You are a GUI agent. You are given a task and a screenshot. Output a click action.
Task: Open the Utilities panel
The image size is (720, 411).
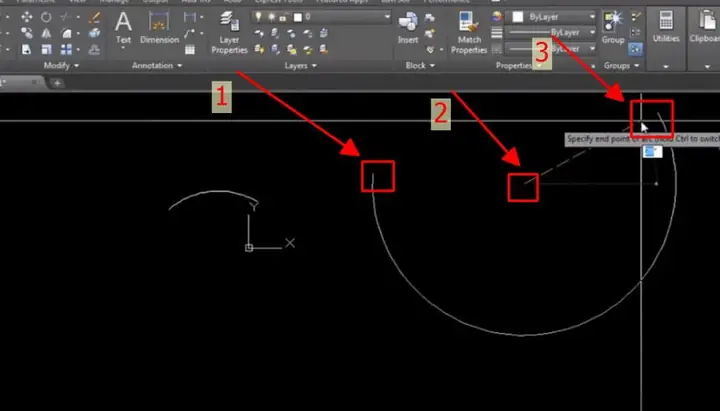666,39
